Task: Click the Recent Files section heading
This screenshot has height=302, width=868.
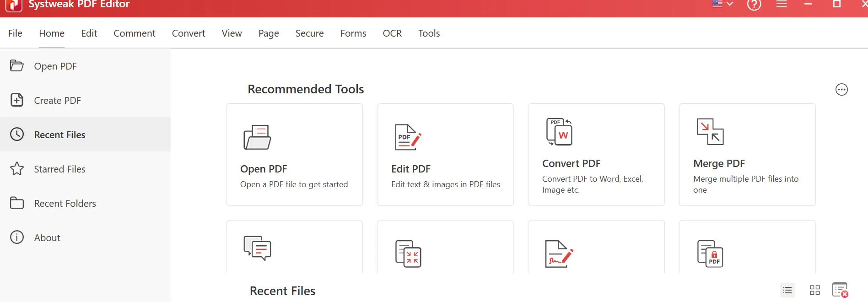Action: click(x=282, y=291)
